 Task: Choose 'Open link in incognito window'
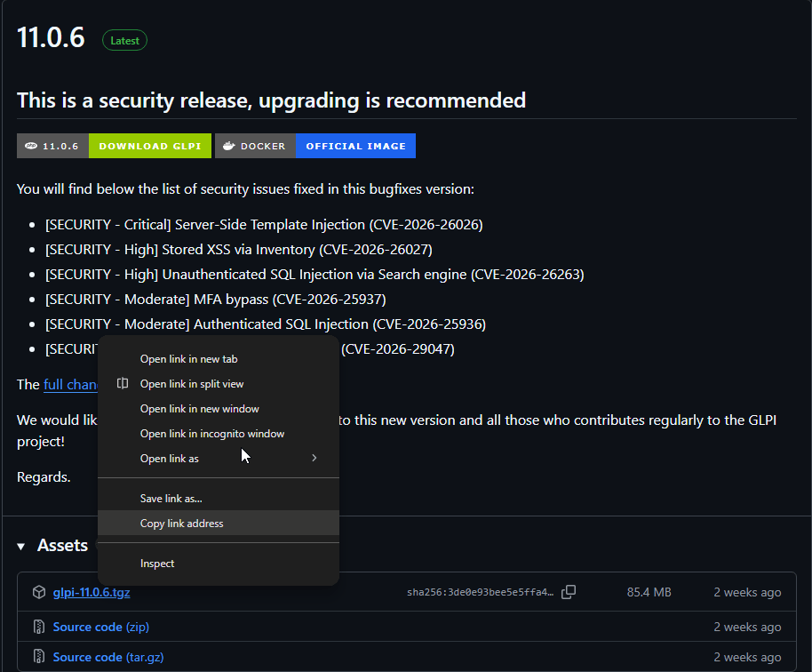click(x=211, y=434)
